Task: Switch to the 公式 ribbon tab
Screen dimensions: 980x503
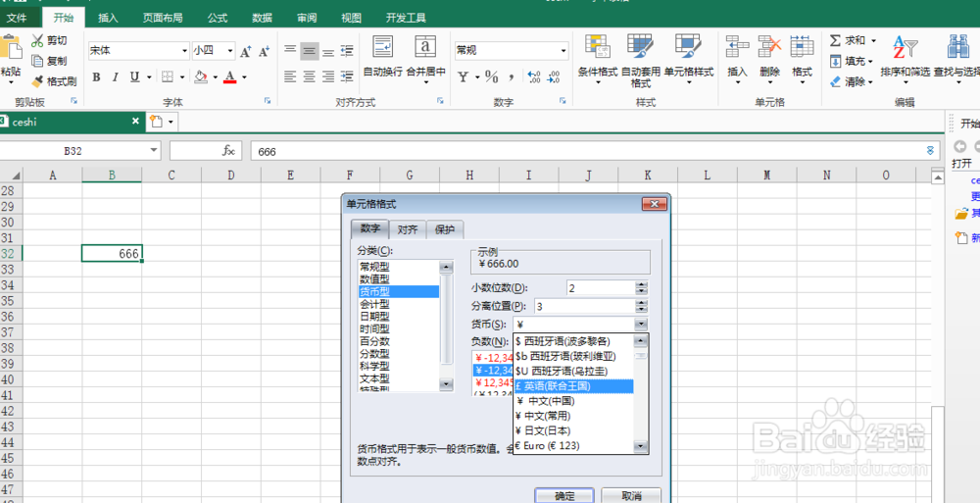Action: tap(217, 19)
